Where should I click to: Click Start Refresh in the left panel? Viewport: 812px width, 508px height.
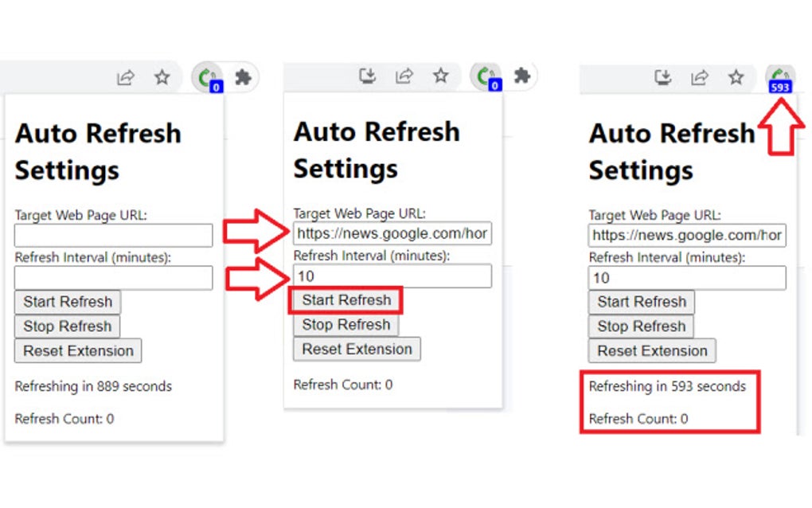click(67, 302)
